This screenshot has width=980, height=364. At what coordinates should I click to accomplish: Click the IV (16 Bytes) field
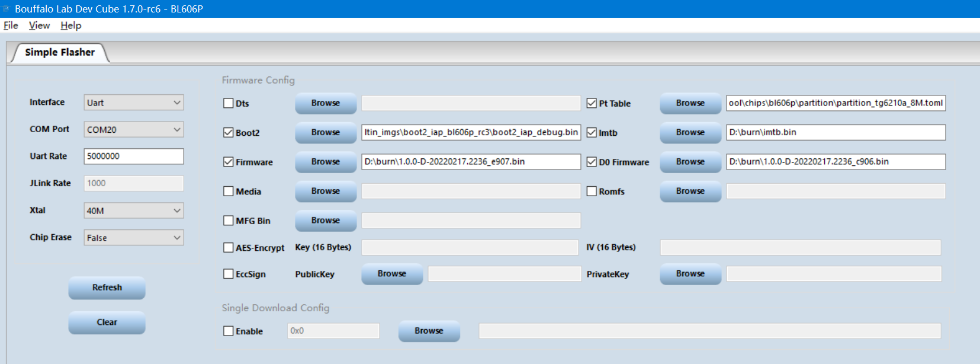[801, 247]
